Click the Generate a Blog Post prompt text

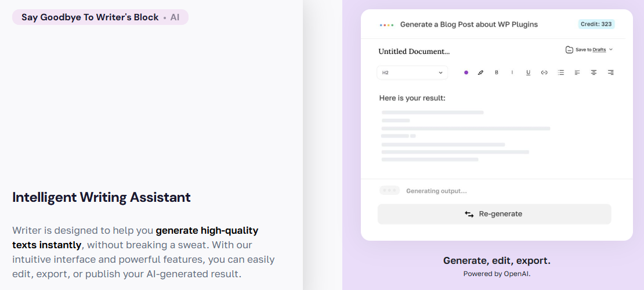[x=469, y=24]
